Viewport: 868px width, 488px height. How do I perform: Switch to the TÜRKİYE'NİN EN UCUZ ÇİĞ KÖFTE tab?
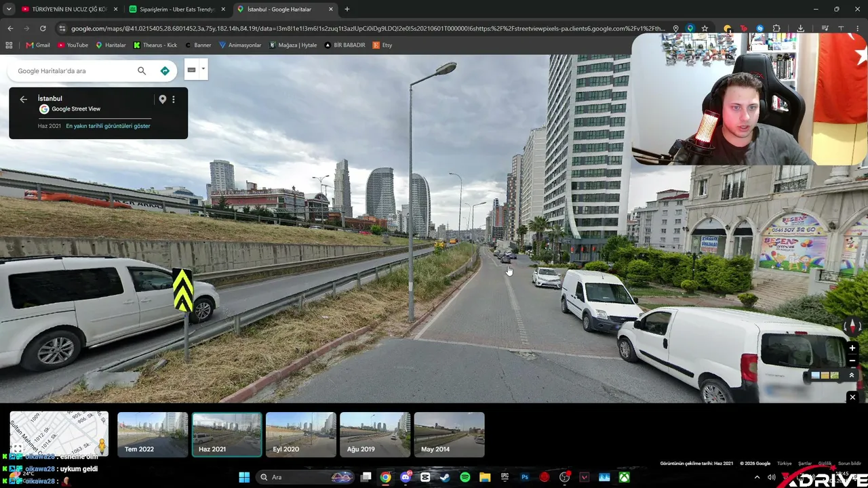(70, 9)
